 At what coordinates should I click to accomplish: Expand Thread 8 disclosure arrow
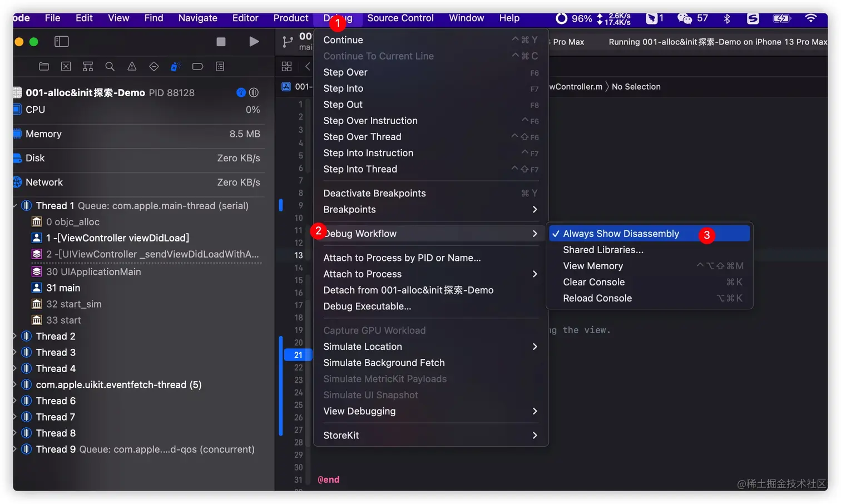pyautogui.click(x=15, y=433)
